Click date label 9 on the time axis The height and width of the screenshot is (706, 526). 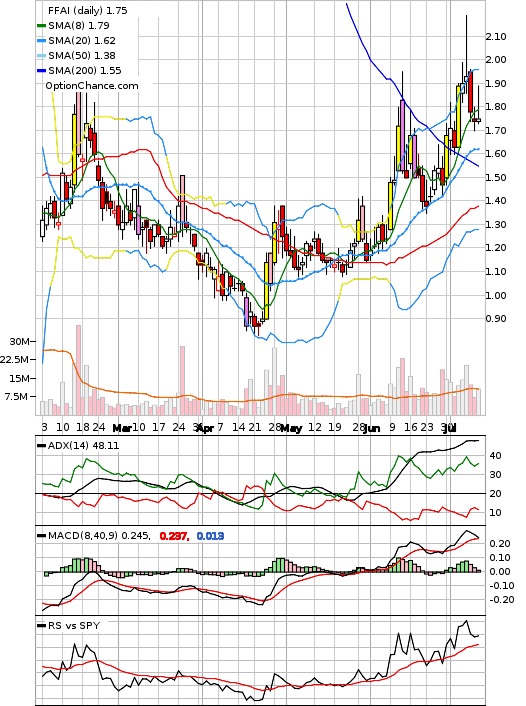[x=393, y=427]
